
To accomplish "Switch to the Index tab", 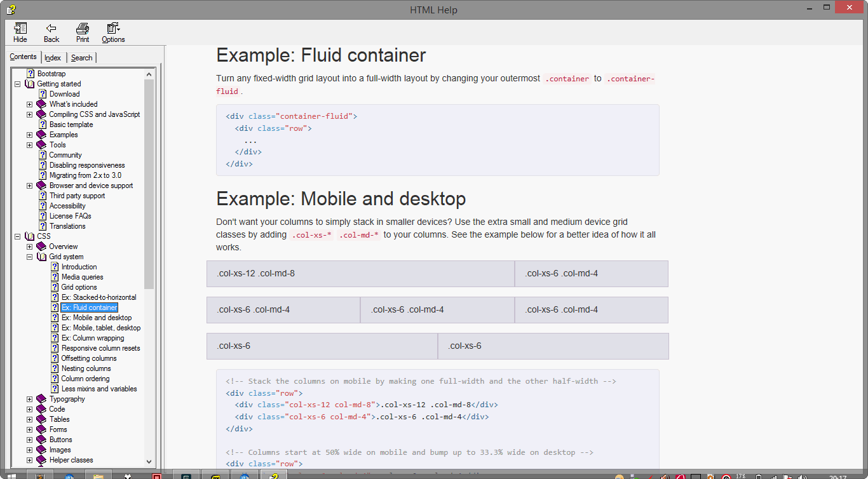I will pos(53,58).
